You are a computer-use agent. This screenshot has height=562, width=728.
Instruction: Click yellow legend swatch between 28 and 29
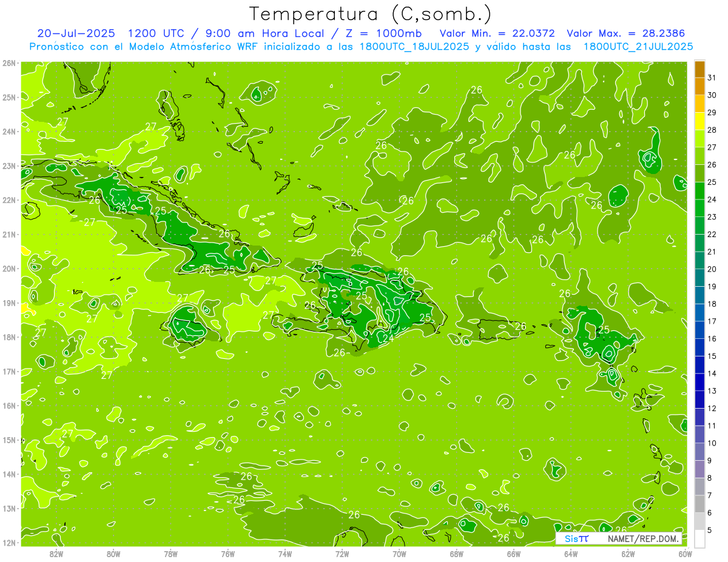pyautogui.click(x=699, y=121)
